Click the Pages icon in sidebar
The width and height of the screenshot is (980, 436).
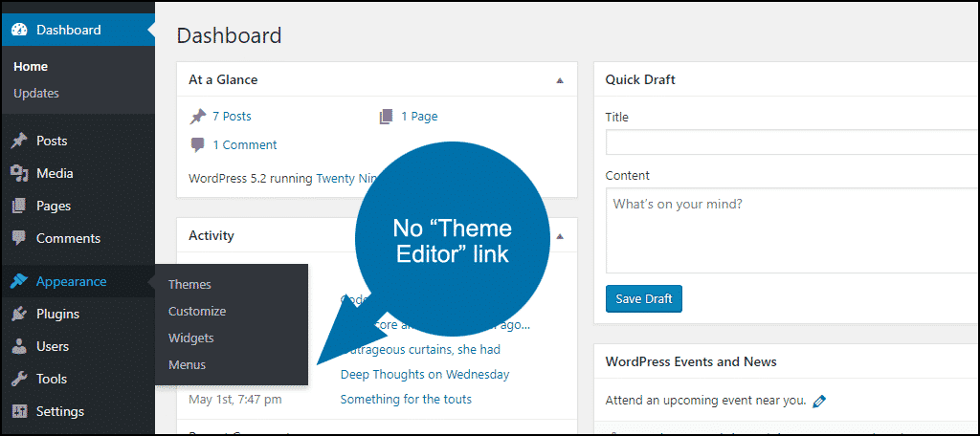coord(19,207)
